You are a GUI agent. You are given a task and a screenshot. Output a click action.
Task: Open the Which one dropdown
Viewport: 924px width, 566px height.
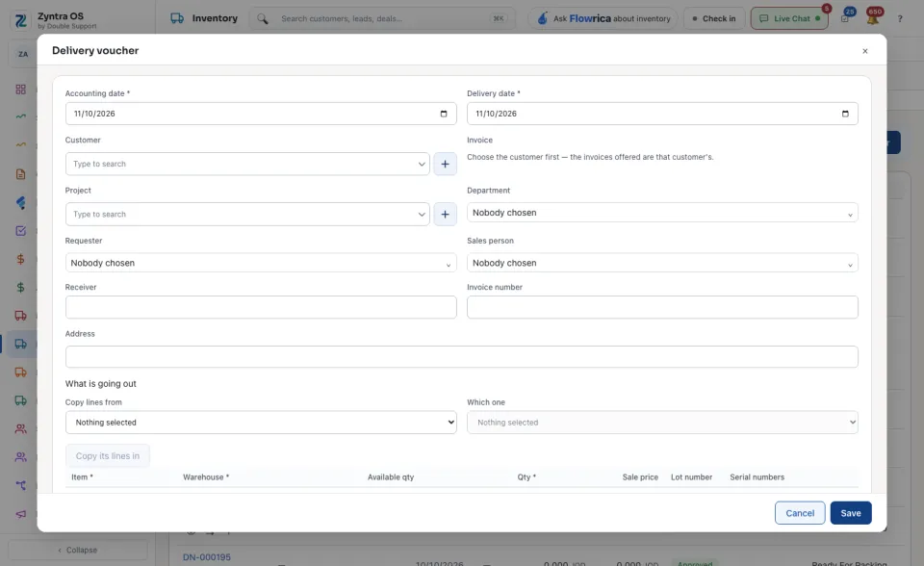[x=662, y=423]
